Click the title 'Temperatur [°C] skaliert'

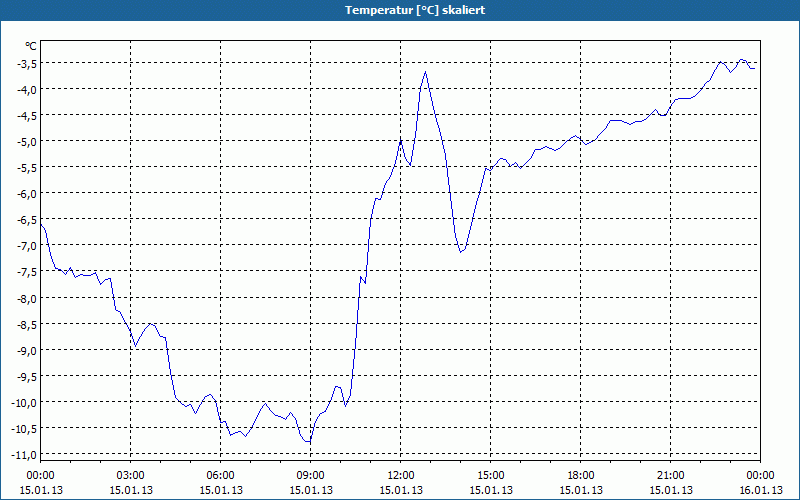pos(415,10)
